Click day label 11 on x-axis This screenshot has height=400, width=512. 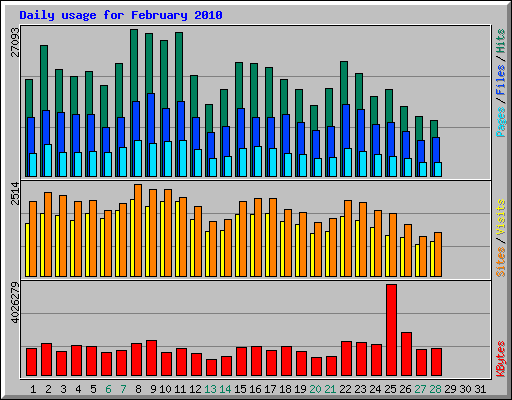(x=180, y=389)
